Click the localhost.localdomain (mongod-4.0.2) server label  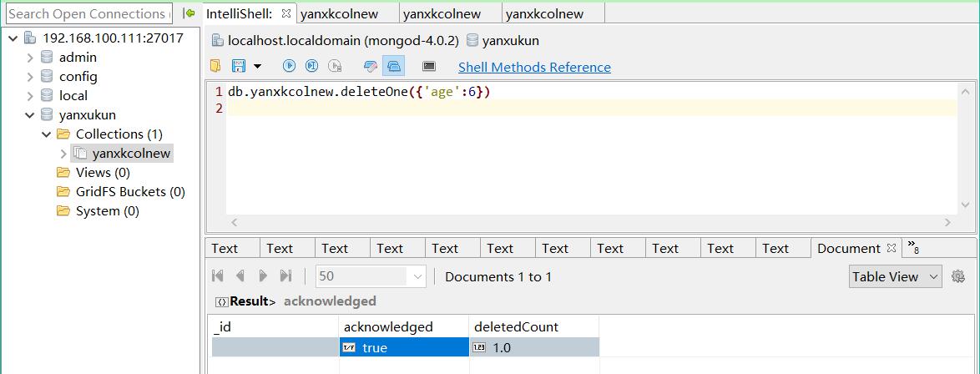tap(344, 41)
